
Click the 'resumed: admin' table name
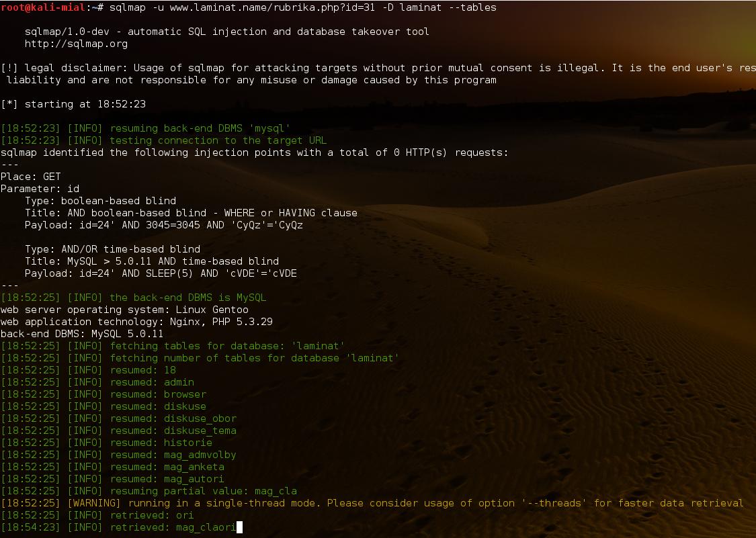pos(179,382)
